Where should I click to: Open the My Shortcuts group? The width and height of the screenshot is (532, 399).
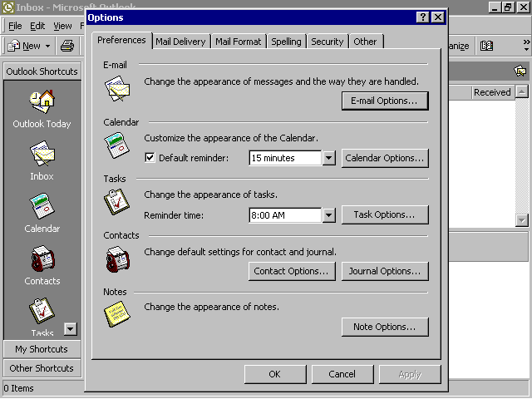pyautogui.click(x=42, y=349)
